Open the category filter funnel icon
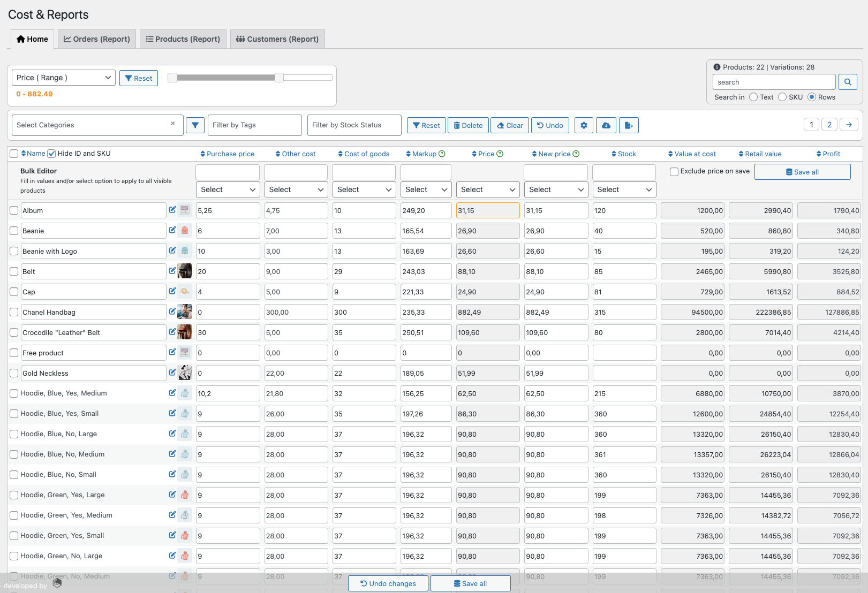Screen dimensions: 868x593 click(195, 125)
